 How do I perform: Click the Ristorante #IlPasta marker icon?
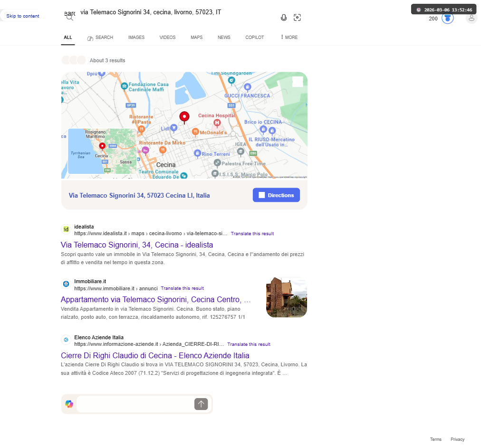click(142, 129)
